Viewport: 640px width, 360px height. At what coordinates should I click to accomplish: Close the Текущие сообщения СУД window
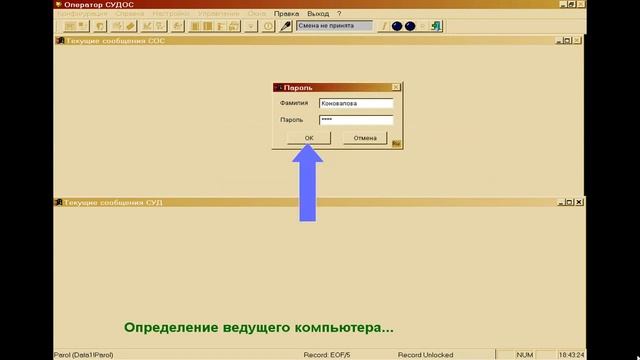pos(579,202)
